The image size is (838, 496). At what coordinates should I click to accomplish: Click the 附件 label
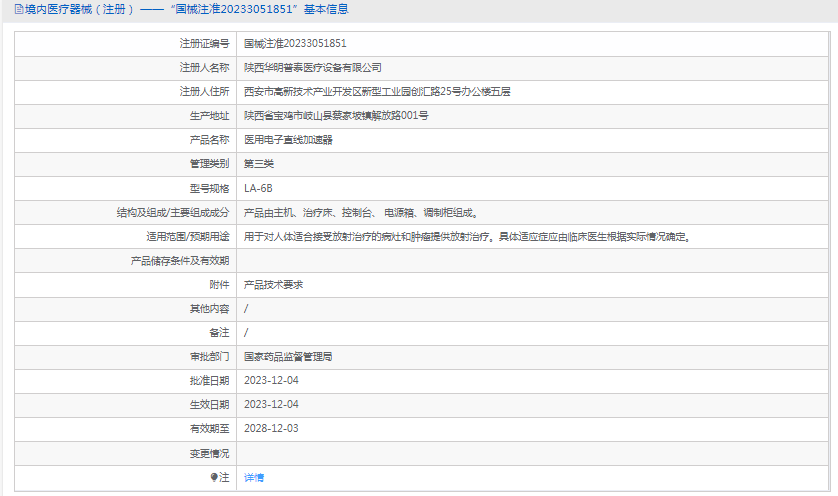(219, 284)
